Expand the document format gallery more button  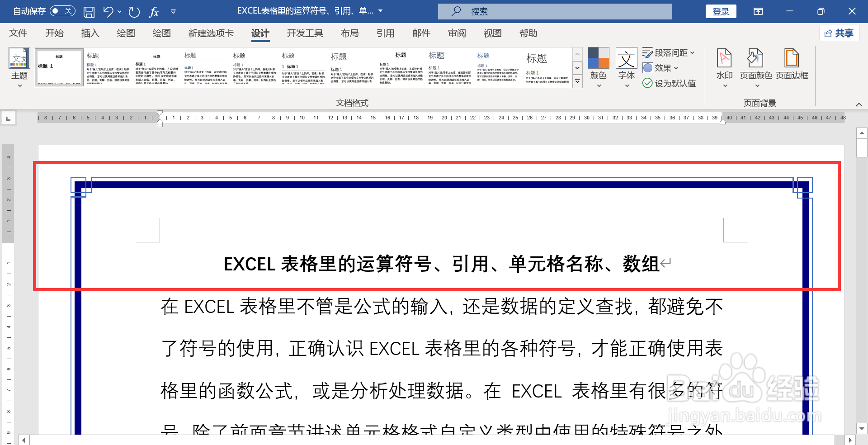pos(577,81)
